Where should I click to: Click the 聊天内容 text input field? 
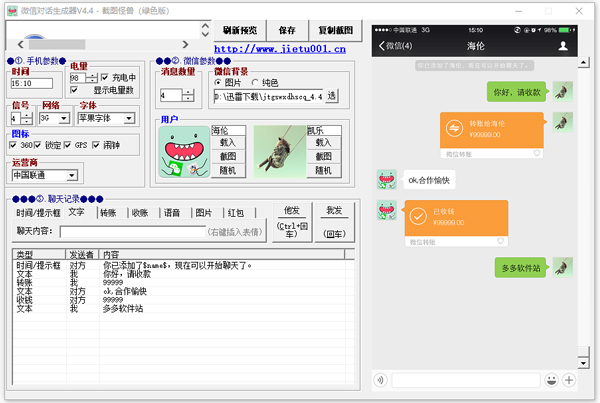[x=133, y=232]
